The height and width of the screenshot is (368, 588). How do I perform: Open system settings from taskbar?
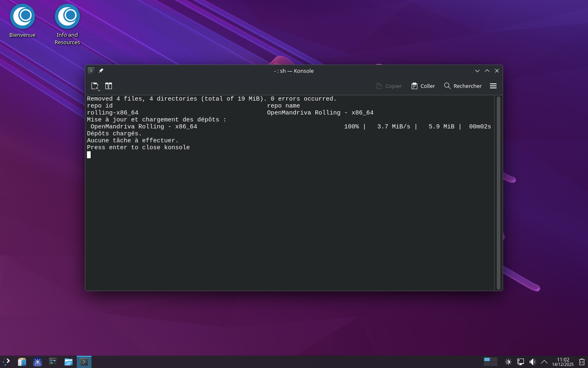pyautogui.click(x=53, y=362)
